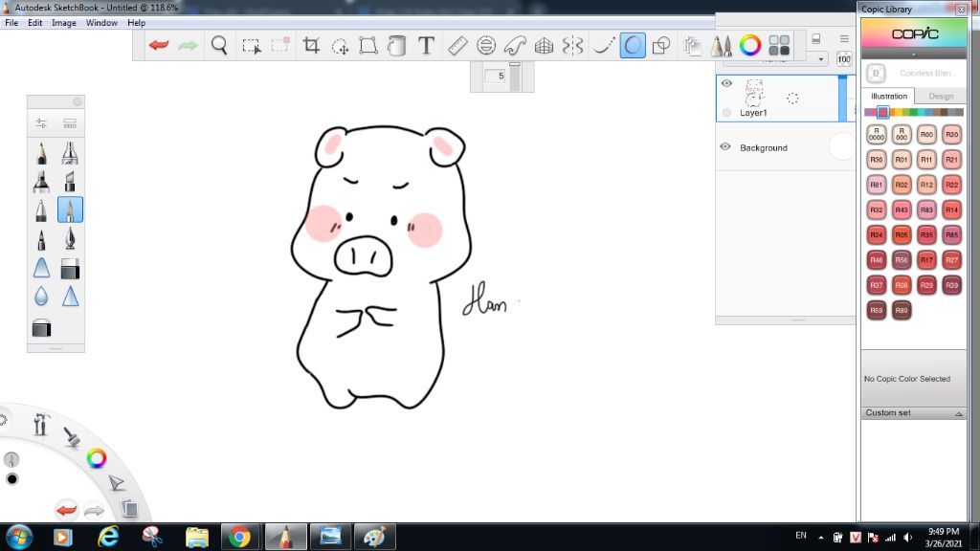Screen dimensions: 980x551
Task: Select the marker brush in the brush palette
Action: [41, 182]
